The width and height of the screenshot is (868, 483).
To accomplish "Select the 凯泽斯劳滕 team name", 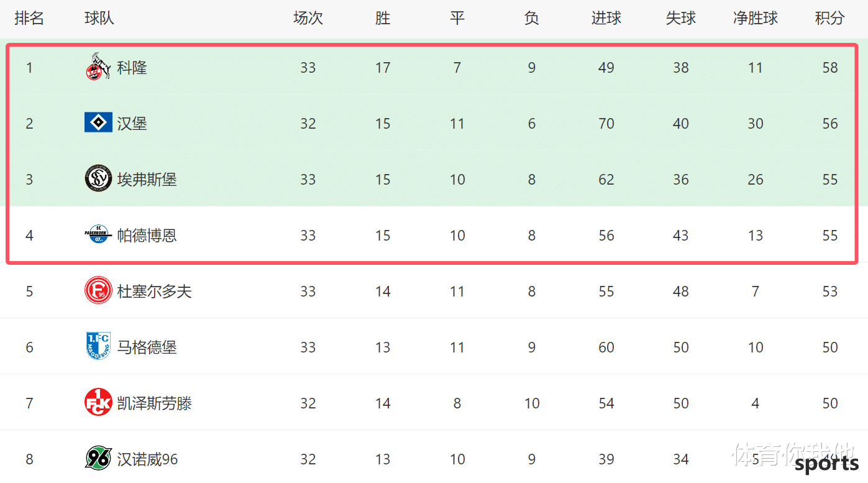I will tap(155, 403).
